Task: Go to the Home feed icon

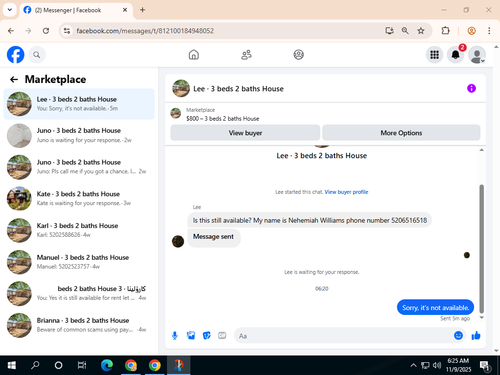Action: point(194,55)
